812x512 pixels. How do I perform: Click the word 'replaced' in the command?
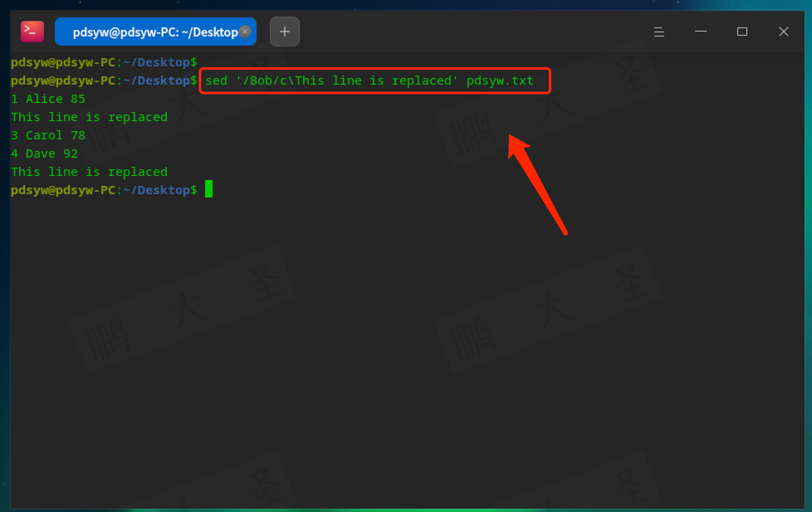point(422,80)
